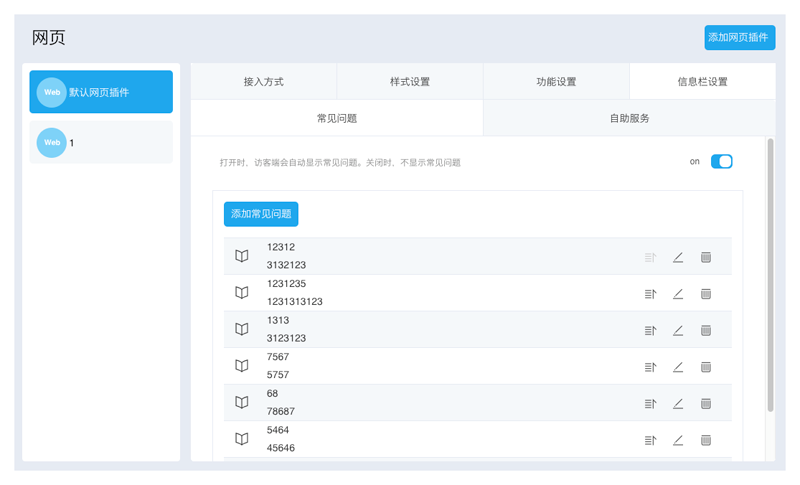This screenshot has height=485, width=800.
Task: Turn off the FAQ display switch
Action: point(721,161)
